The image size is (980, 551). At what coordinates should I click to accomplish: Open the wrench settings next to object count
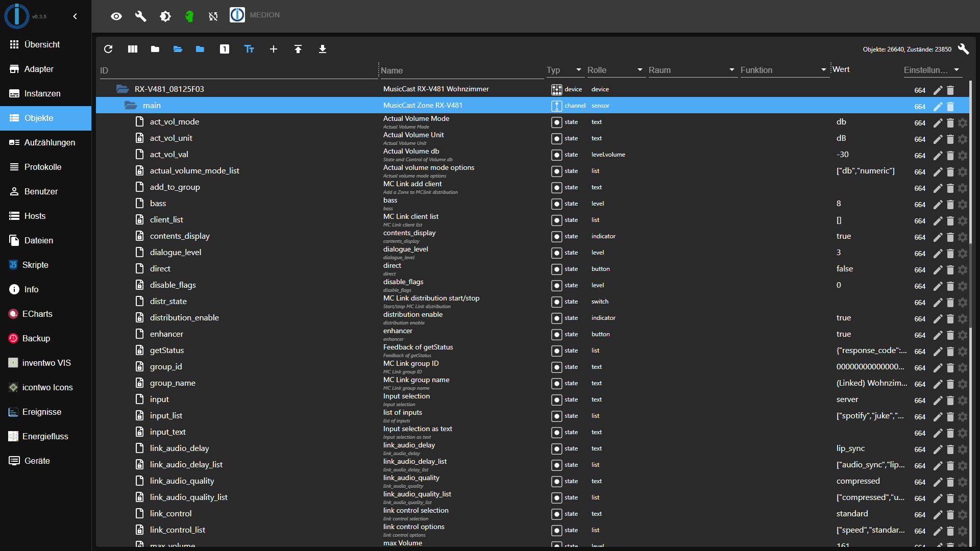tap(964, 49)
